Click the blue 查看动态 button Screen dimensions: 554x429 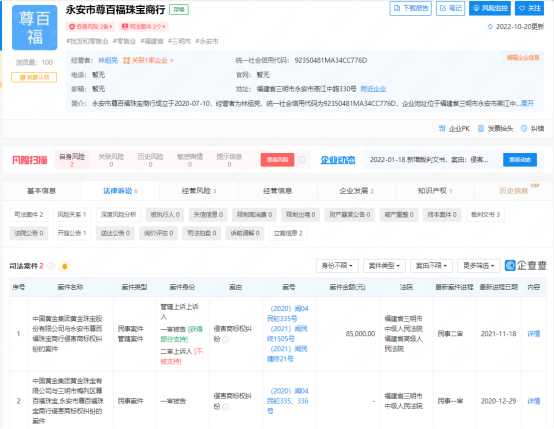click(520, 160)
